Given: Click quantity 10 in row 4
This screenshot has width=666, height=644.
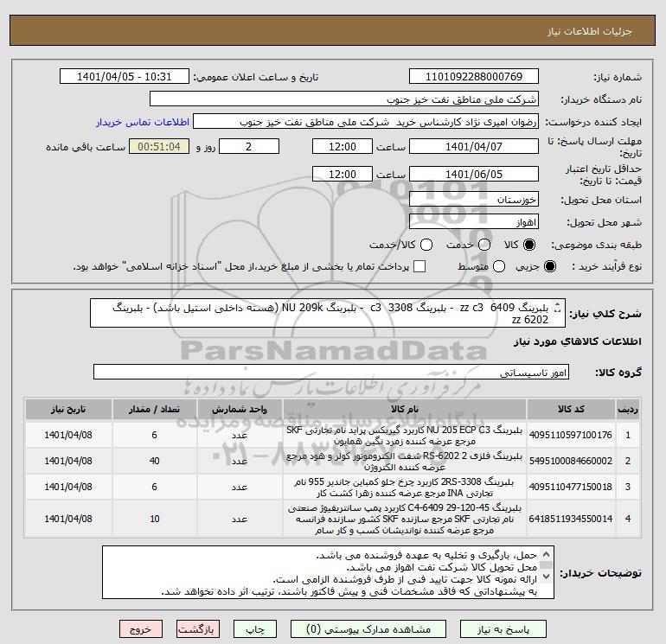Looking at the screenshot, I should click(154, 519).
